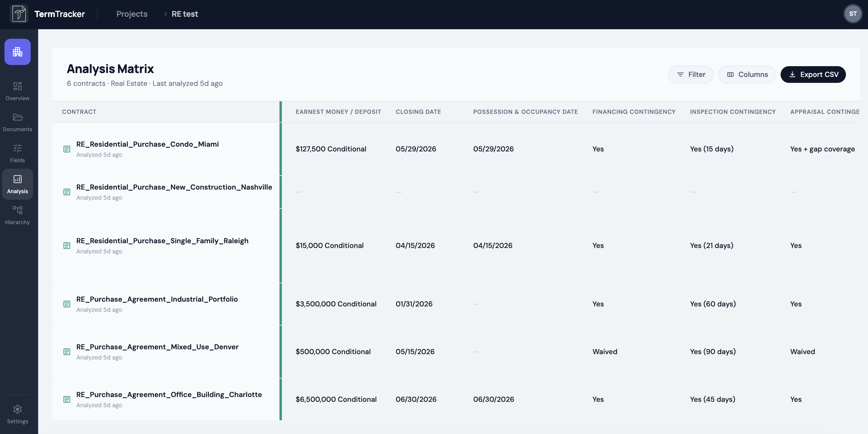Open the Fields configuration icon
This screenshot has height=434, width=868.
(x=17, y=148)
